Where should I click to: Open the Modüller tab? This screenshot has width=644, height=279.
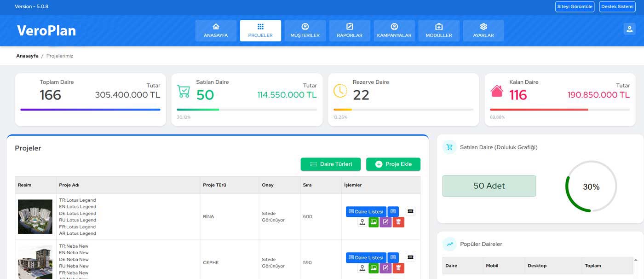tap(439, 31)
